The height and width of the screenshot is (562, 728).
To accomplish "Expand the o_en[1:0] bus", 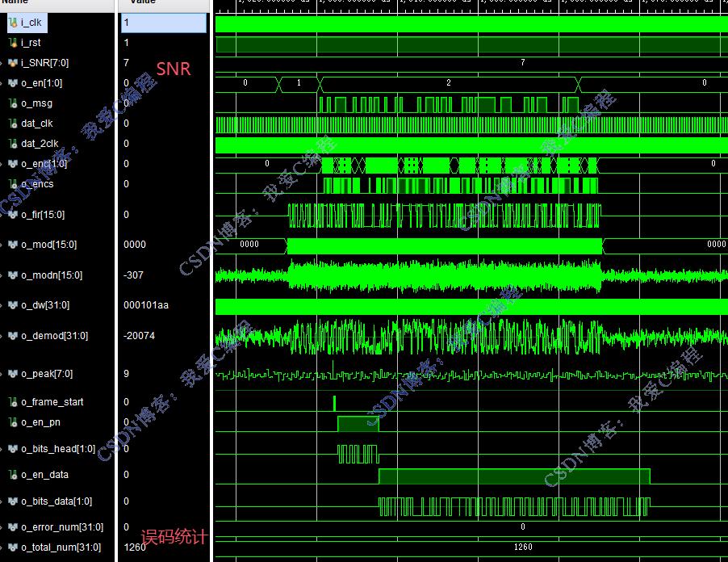I will click(2, 83).
